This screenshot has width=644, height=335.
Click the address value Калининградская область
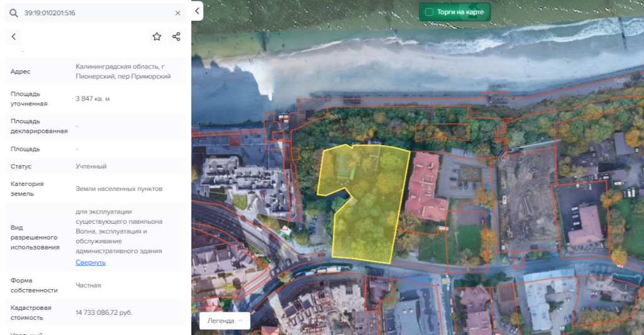pos(123,71)
